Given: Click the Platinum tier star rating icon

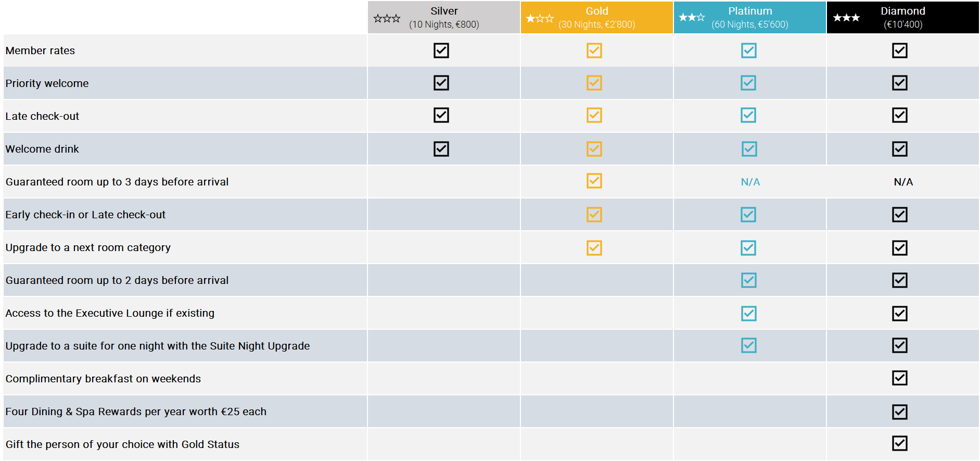Looking at the screenshot, I should tap(692, 17).
